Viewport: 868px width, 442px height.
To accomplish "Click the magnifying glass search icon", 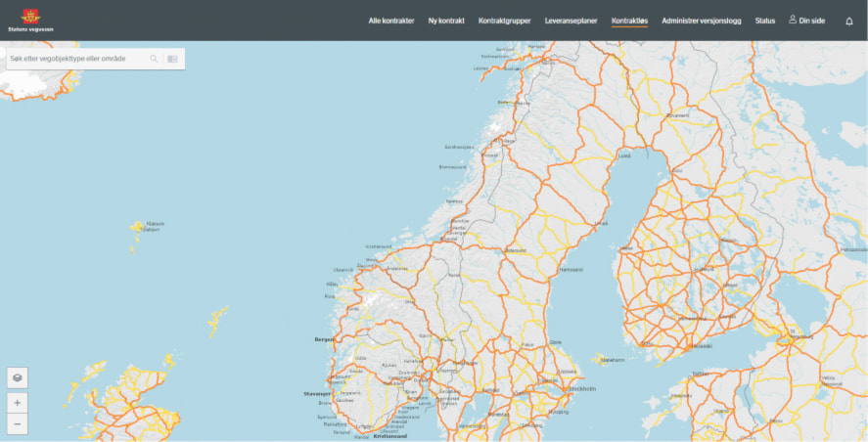I will click(x=154, y=59).
